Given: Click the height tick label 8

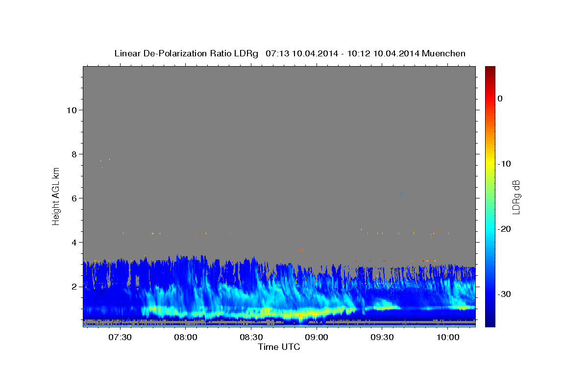Looking at the screenshot, I should [x=74, y=154].
